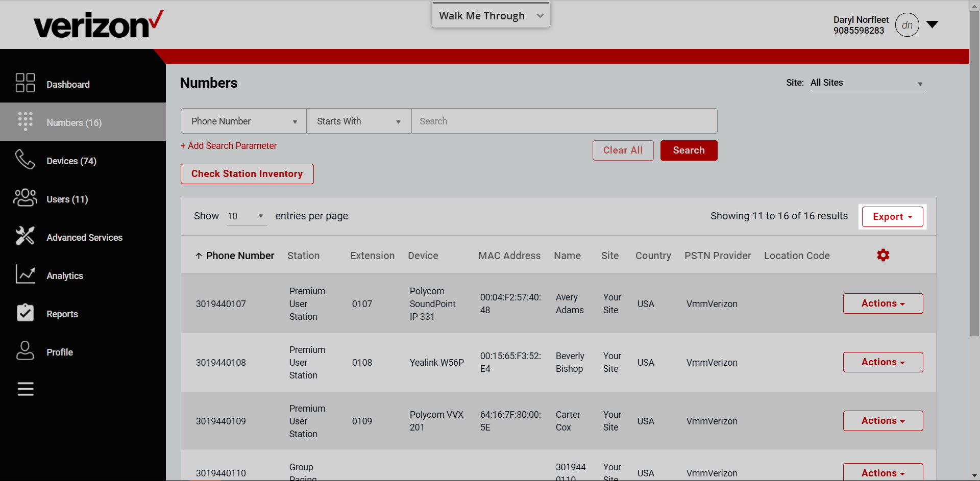
Task: Open Actions for 3019440110
Action: 883,472
